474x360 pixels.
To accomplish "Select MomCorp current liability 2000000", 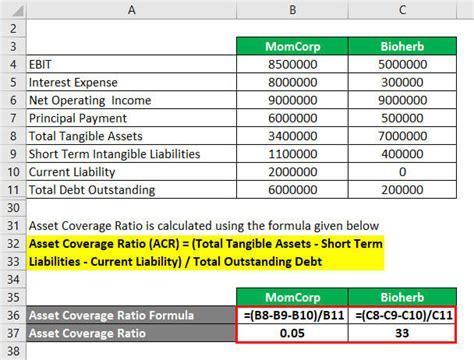I will (x=292, y=172).
